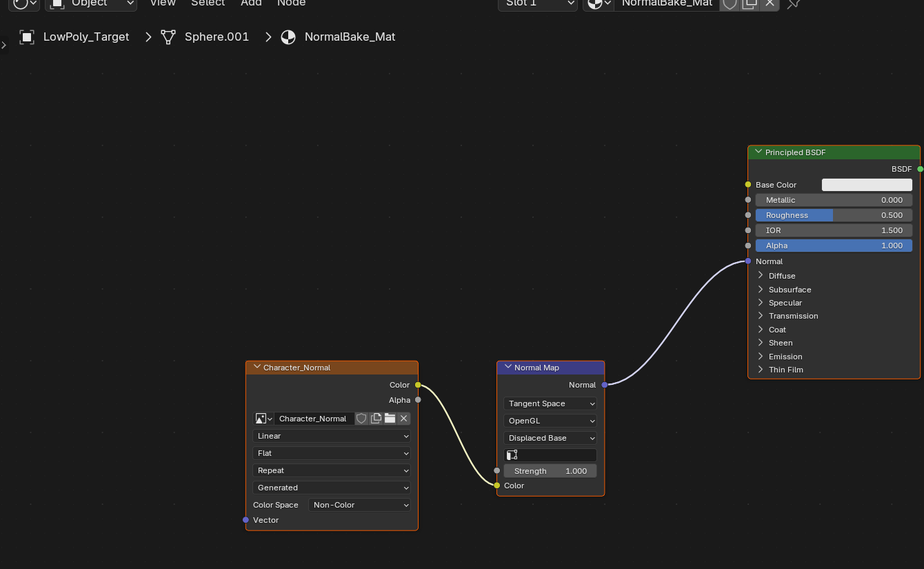Image resolution: width=924 pixels, height=569 pixels.
Task: Open image browse icon in Character_Normal node
Action: click(x=264, y=419)
